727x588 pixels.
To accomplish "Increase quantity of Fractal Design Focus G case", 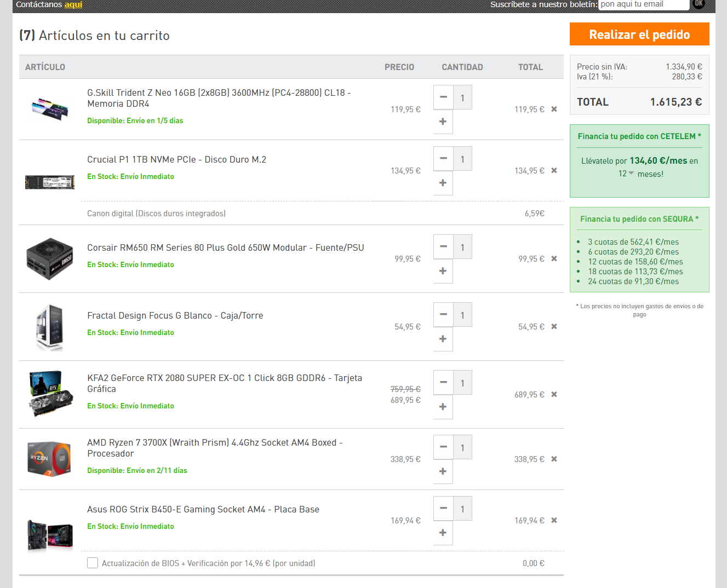I will pos(443,339).
